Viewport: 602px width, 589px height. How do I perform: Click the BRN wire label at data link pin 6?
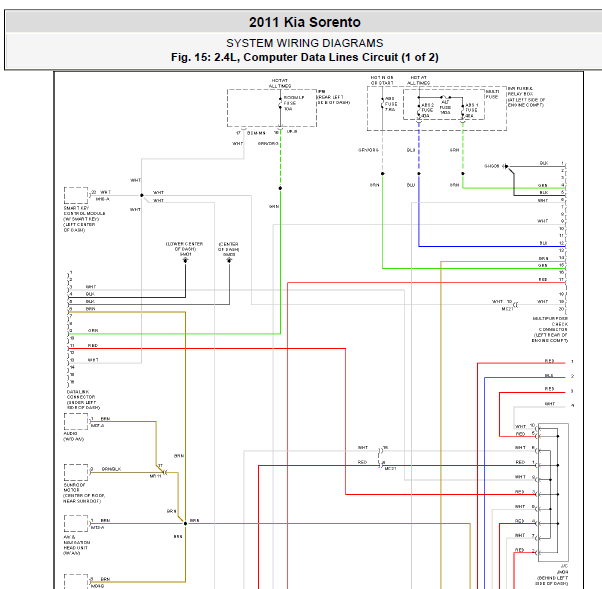point(91,308)
